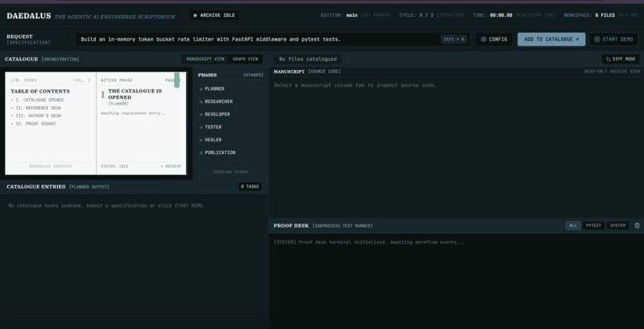Click the CYCLE 0 / 3 indicator
The image size is (644, 329).
pos(431,15)
